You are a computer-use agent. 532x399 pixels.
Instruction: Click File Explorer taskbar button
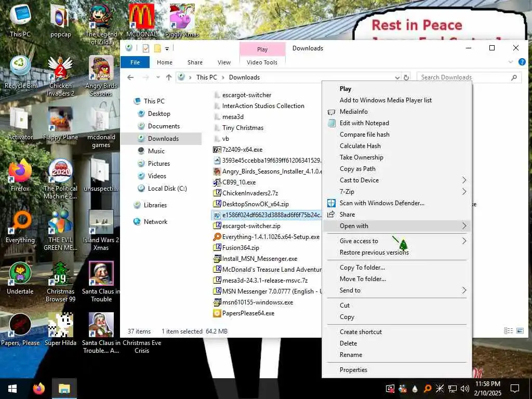click(x=64, y=389)
